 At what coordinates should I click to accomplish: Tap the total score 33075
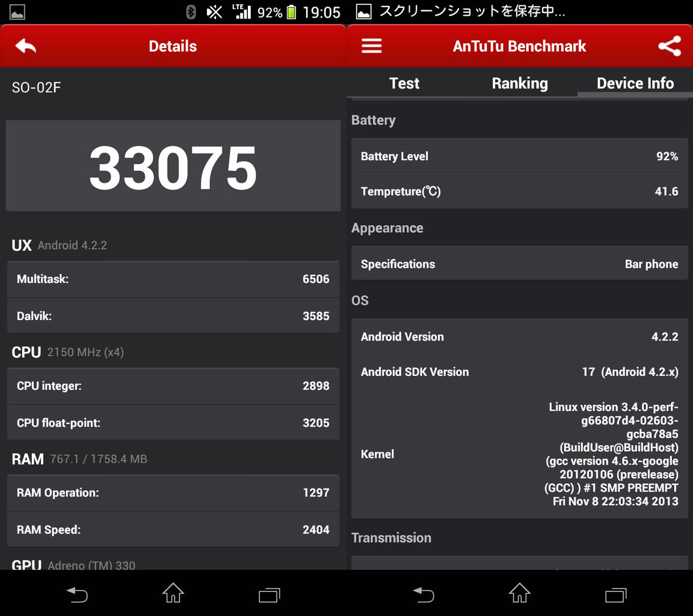[x=173, y=168]
